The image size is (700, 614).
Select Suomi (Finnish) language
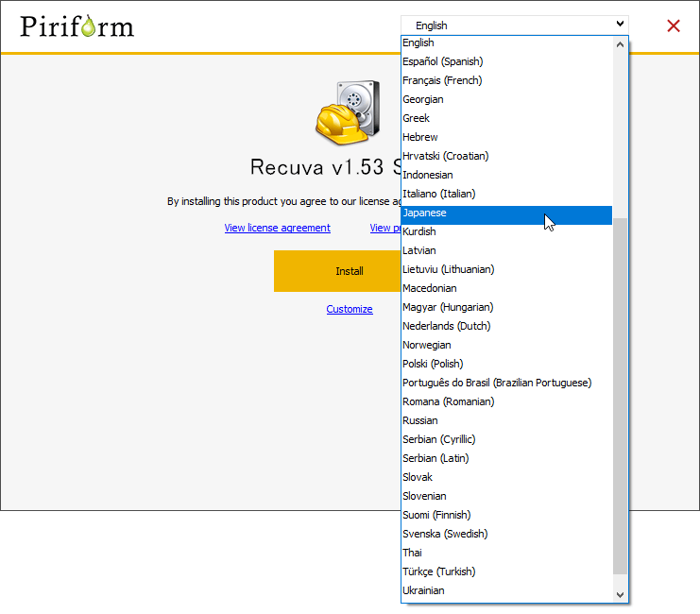pos(506,516)
